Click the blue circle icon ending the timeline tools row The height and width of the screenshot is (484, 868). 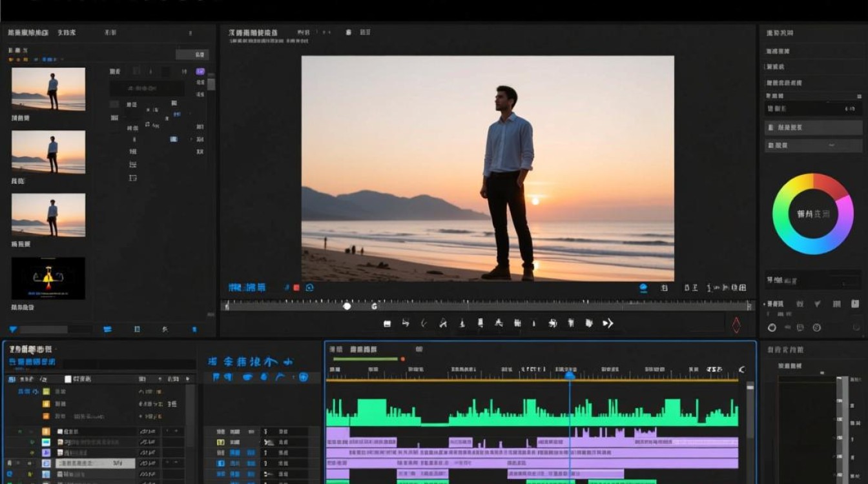tap(303, 377)
